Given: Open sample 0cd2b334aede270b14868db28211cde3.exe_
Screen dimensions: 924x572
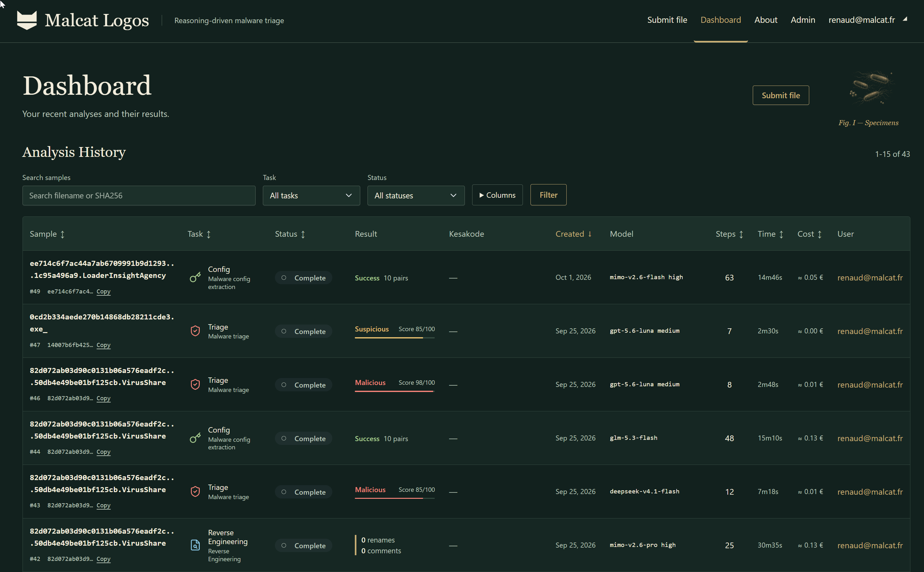Looking at the screenshot, I should [x=102, y=323].
